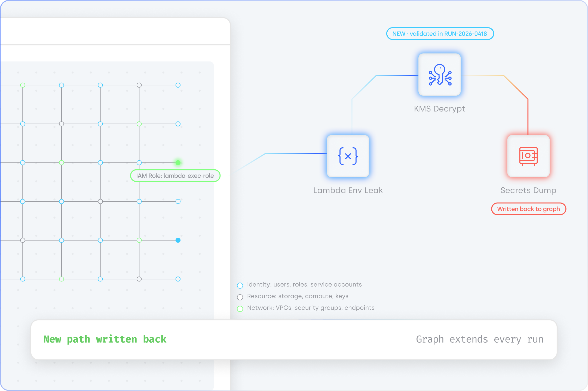Click the Resource legend circle icon

tap(240, 297)
